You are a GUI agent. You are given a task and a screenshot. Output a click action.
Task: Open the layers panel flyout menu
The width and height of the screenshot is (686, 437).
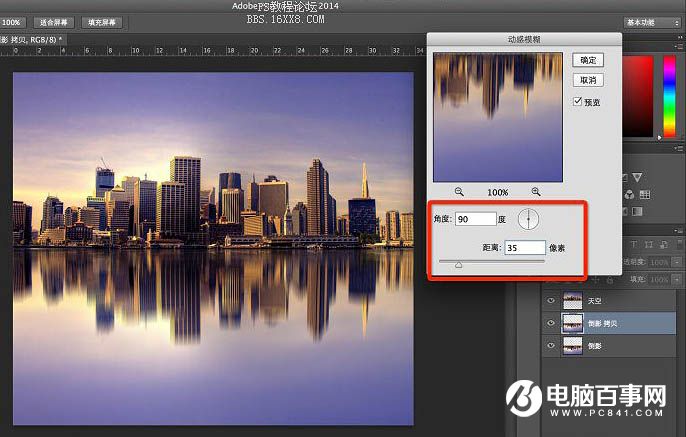(679, 231)
